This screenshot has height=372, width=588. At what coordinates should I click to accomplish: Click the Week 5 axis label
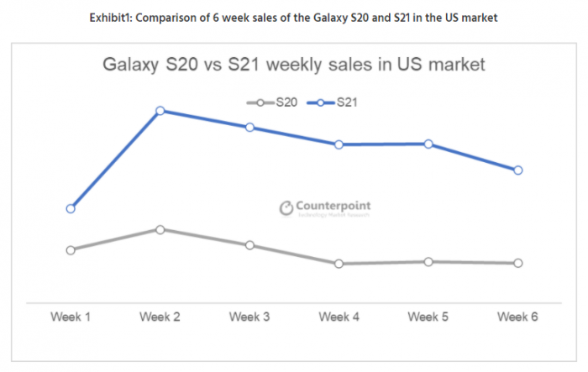tap(428, 317)
